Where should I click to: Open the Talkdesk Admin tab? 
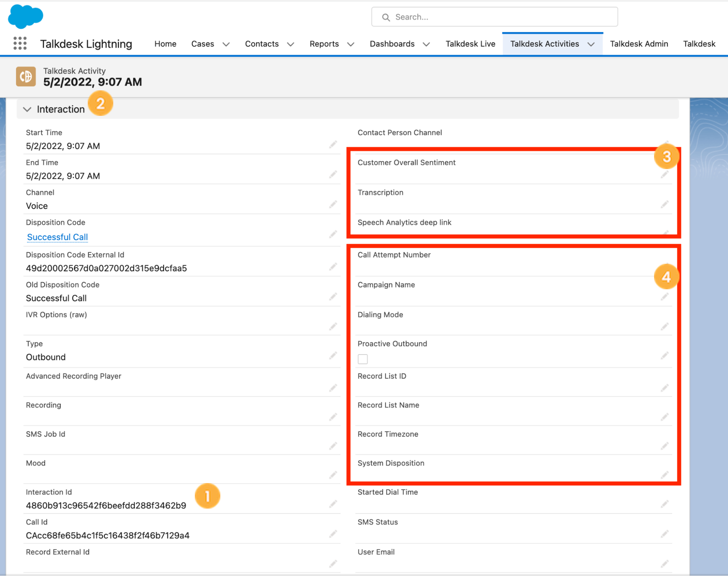click(x=639, y=44)
